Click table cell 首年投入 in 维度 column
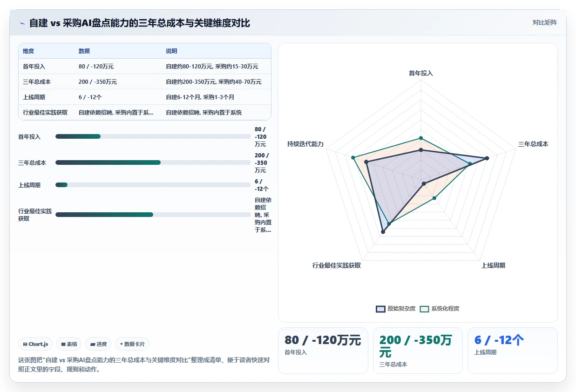The height and width of the screenshot is (392, 576). (34, 67)
